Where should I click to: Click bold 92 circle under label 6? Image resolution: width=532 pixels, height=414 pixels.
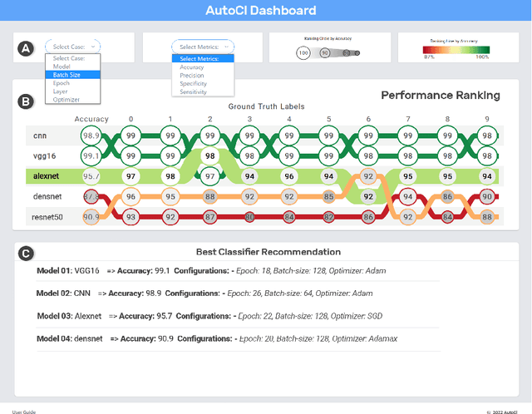[x=368, y=196]
